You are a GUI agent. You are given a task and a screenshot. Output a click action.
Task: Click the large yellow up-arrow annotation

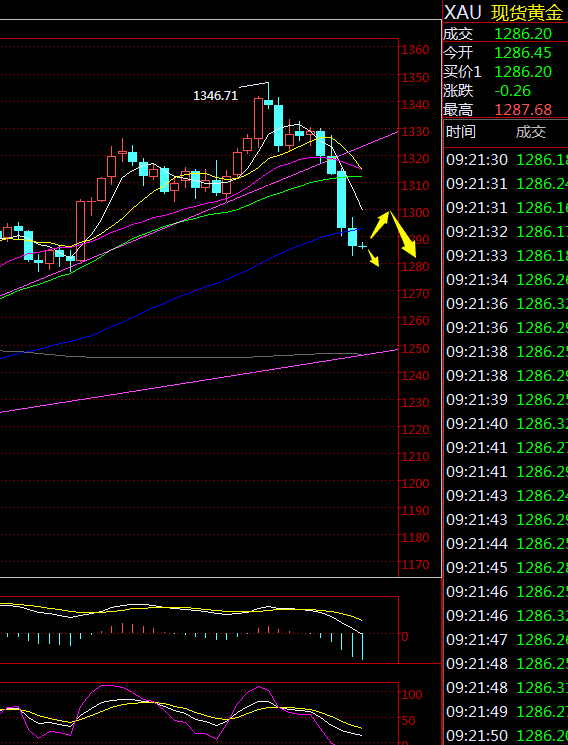click(380, 224)
